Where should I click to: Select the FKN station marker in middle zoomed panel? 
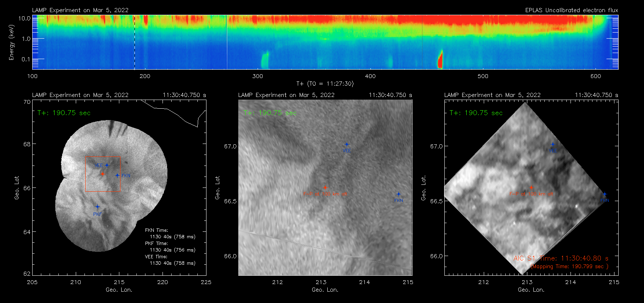click(399, 194)
